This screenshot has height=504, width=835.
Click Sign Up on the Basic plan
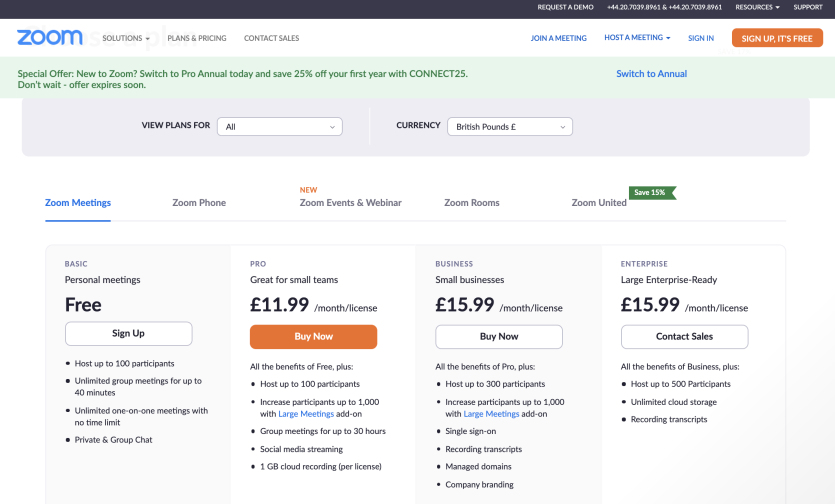[128, 334]
